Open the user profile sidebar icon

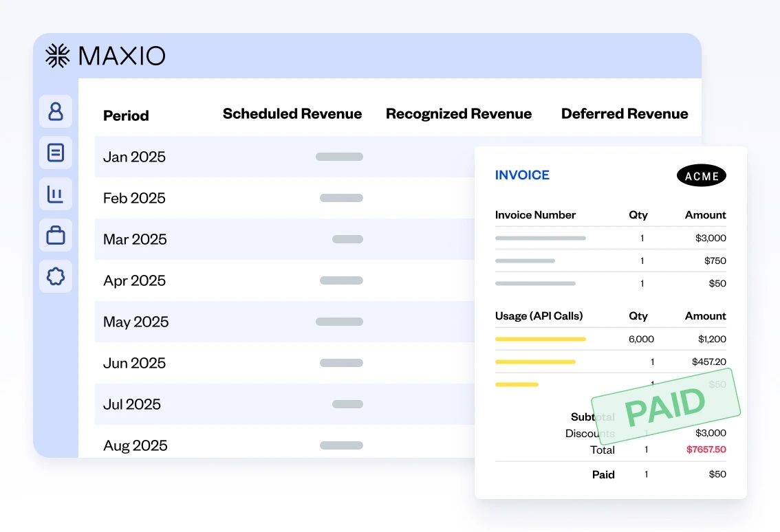point(56,111)
